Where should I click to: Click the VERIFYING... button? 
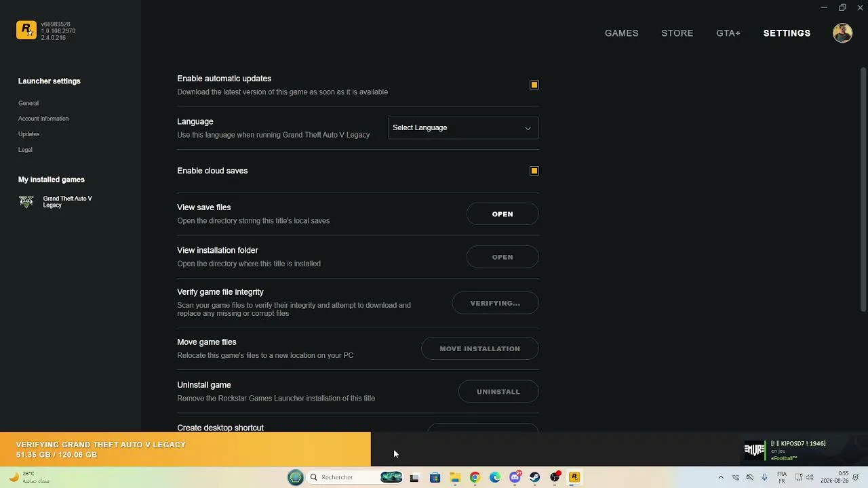coord(495,303)
